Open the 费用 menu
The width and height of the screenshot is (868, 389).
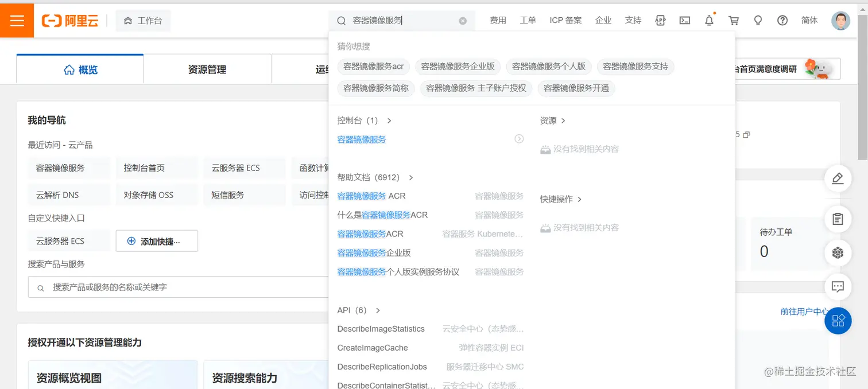(498, 21)
